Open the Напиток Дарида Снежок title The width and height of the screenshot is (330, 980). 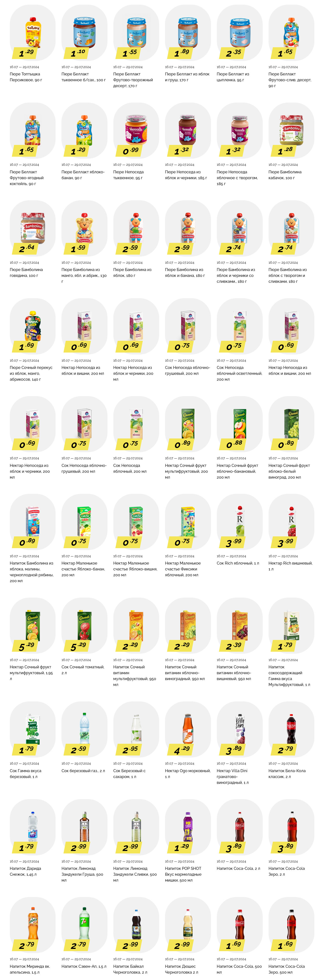click(x=25, y=871)
